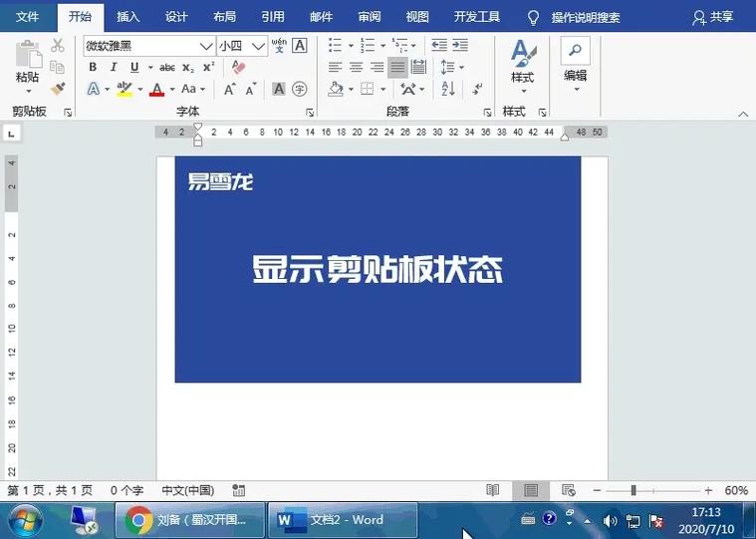Click the shrink font size icon

[251, 90]
